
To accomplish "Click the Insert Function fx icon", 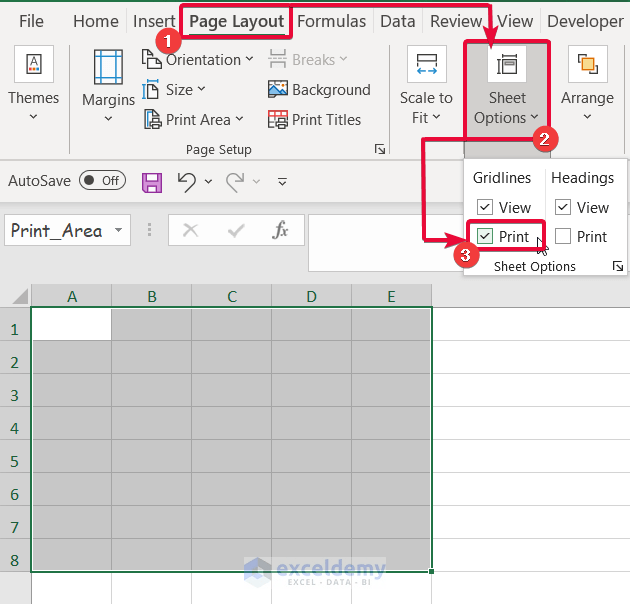I will (x=280, y=230).
